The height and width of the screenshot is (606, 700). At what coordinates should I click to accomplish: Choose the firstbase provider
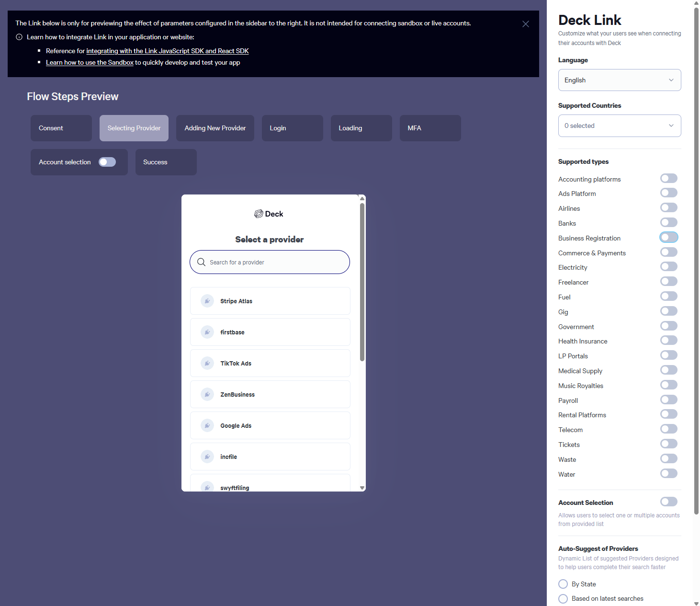270,332
